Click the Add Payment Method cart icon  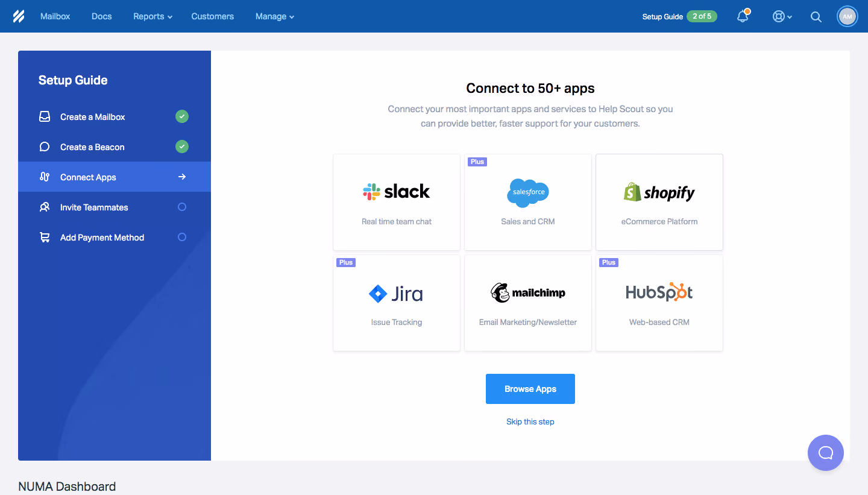click(45, 238)
